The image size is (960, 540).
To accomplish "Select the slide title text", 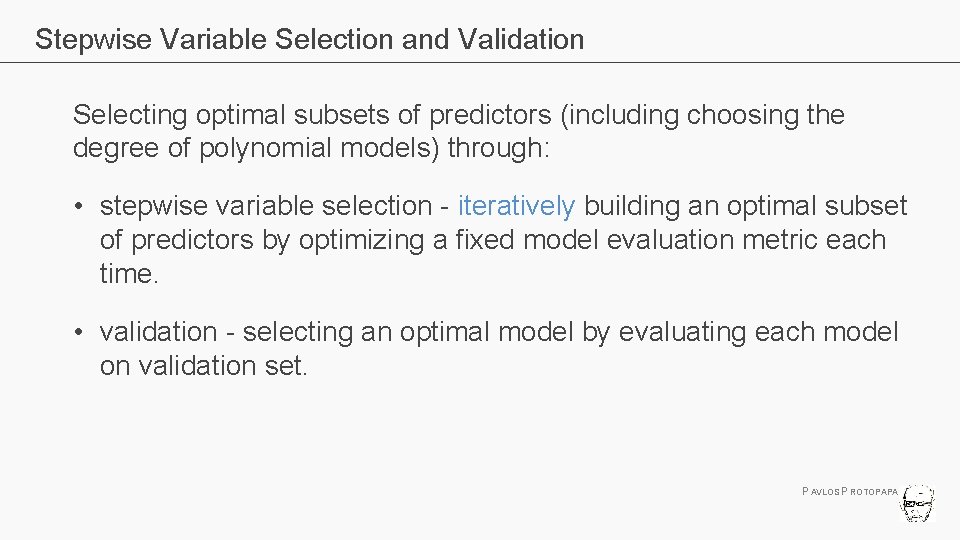I will pos(309,39).
